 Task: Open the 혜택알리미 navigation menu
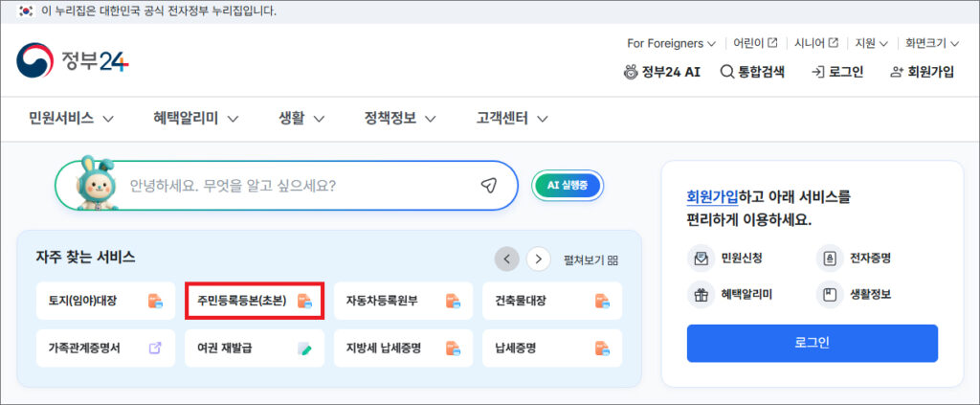[196, 119]
